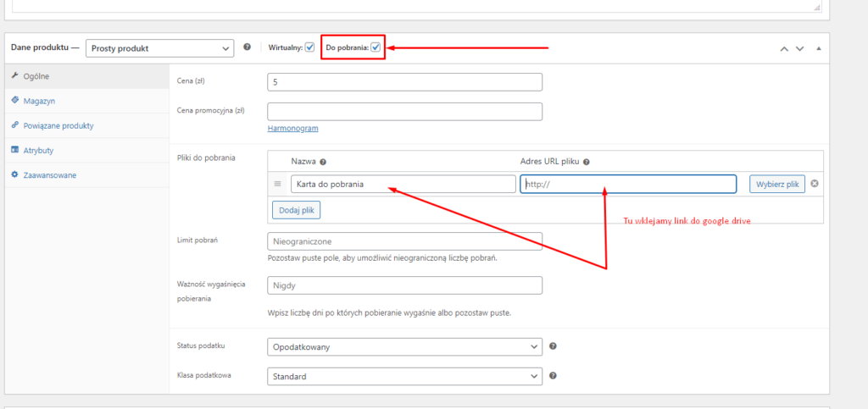The width and height of the screenshot is (868, 409).
Task: Click the Wybierz plik button
Action: (777, 184)
